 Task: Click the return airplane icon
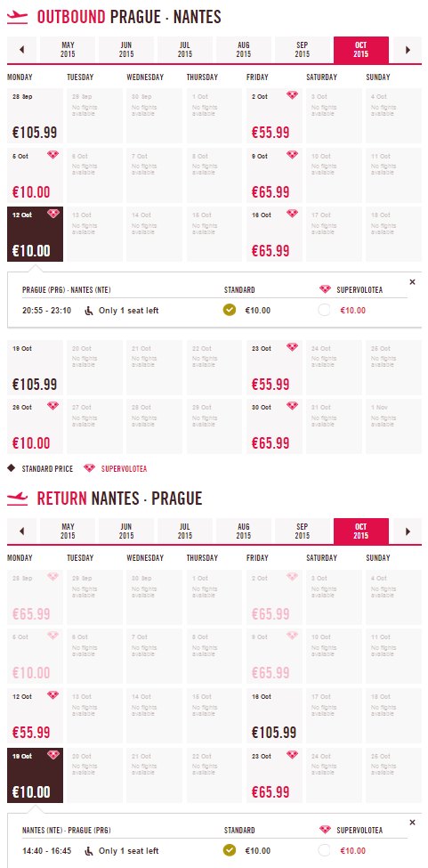tap(17, 499)
